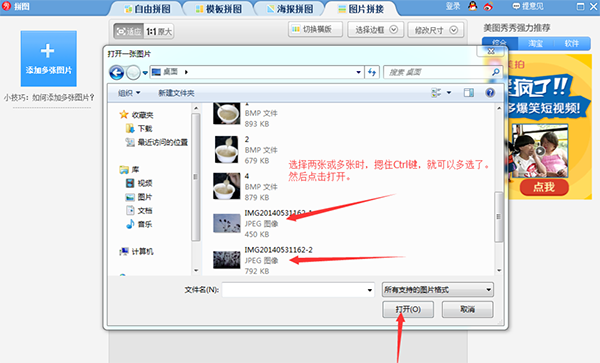Click the refresh icon beside address bar
Image resolution: width=600 pixels, height=363 pixels.
[372, 72]
